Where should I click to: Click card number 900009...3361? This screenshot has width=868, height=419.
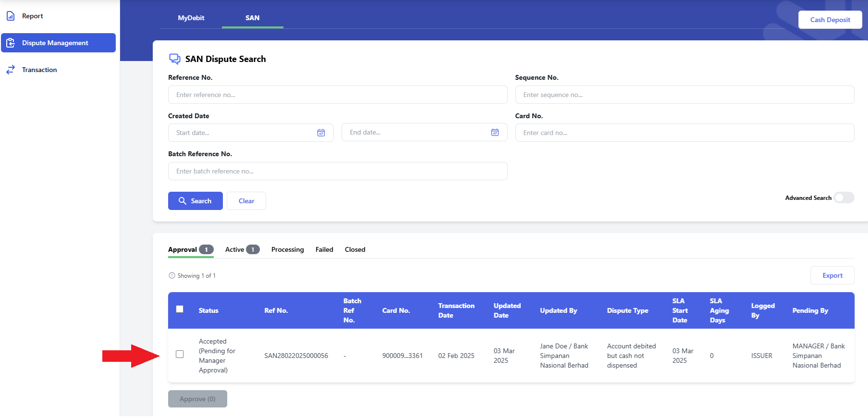click(x=403, y=356)
